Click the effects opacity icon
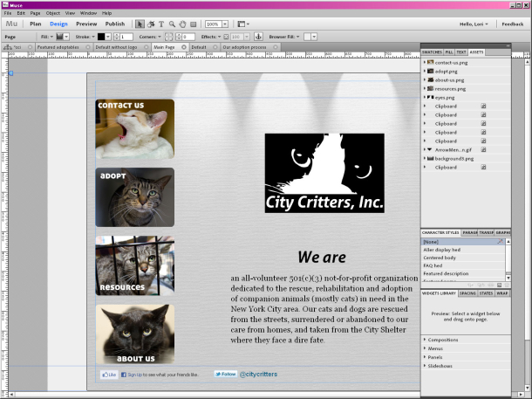Screen dimensions: 532x399 [x=226, y=37]
